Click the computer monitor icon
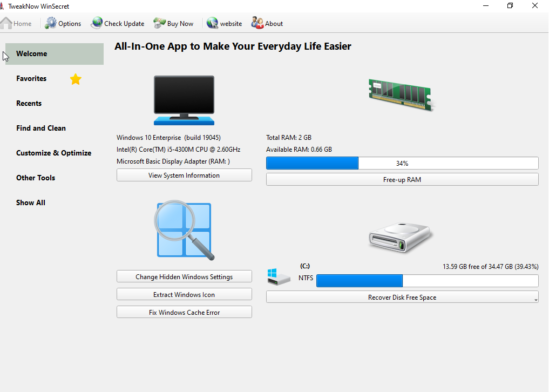This screenshot has width=549, height=392. [184, 100]
